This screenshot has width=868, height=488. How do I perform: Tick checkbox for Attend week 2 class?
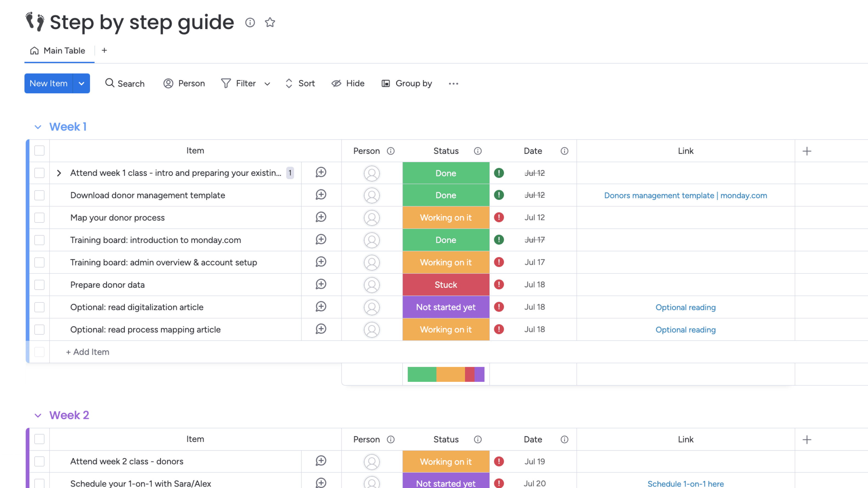coord(40,461)
